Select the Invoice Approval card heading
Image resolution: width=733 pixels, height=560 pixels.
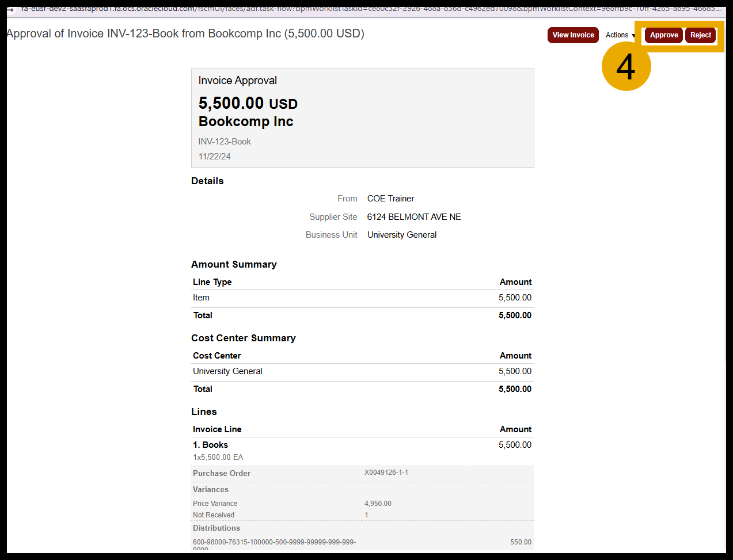[x=237, y=81]
